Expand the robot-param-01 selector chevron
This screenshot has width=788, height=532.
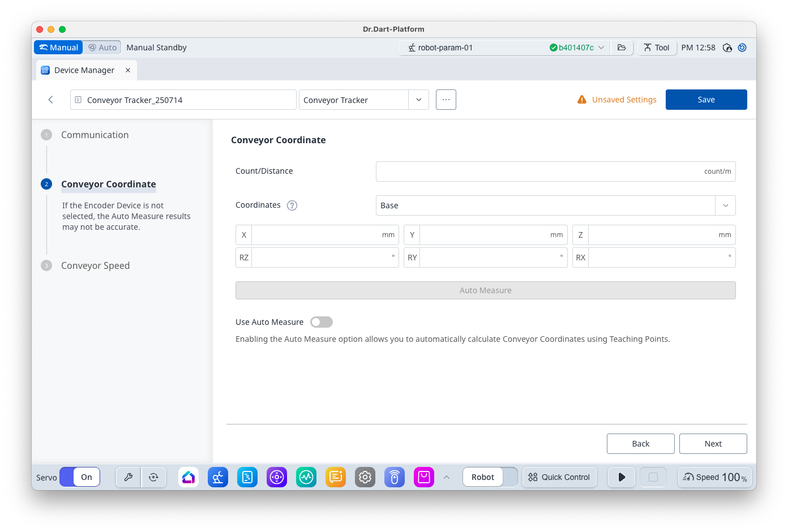(601, 48)
